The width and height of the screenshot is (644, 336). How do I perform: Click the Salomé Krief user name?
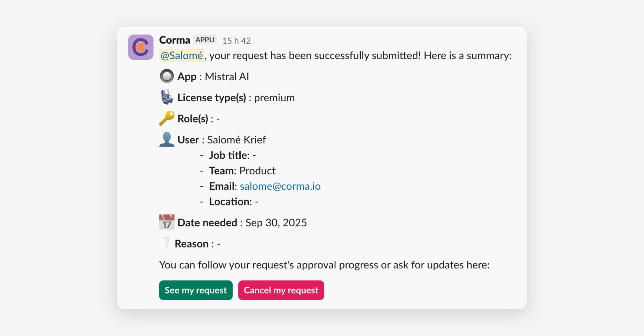pos(236,140)
